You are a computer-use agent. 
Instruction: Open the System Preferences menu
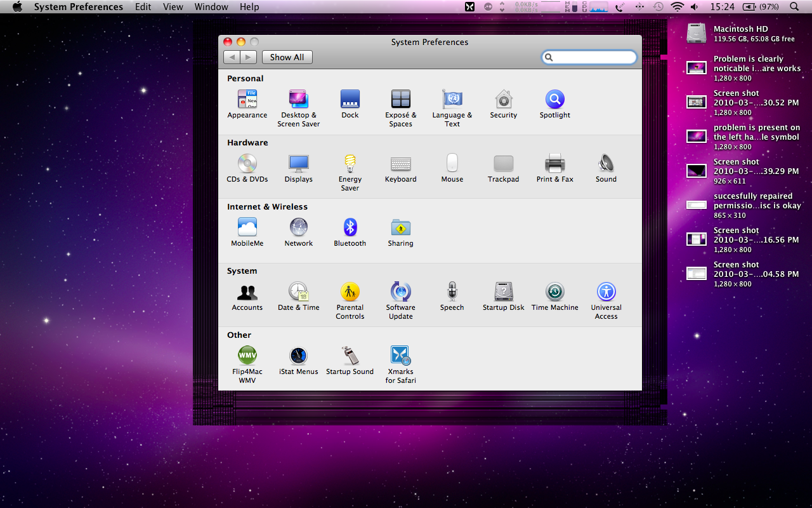[x=79, y=7]
